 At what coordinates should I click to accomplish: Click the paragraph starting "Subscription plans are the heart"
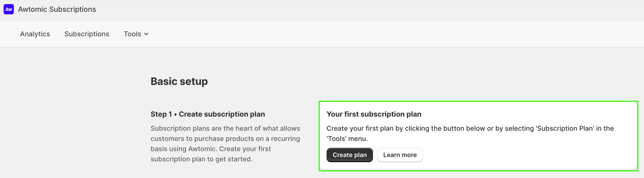tap(225, 144)
